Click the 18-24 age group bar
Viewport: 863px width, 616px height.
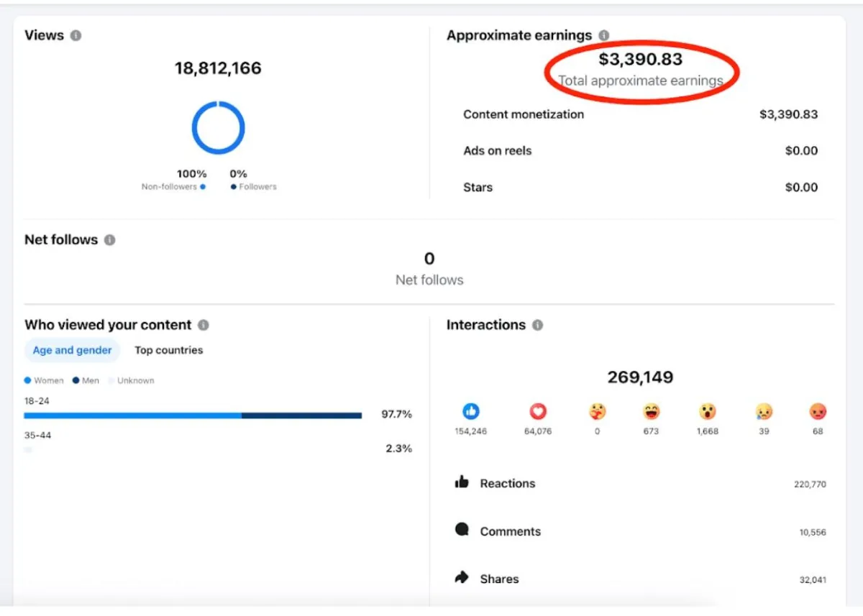(x=193, y=415)
